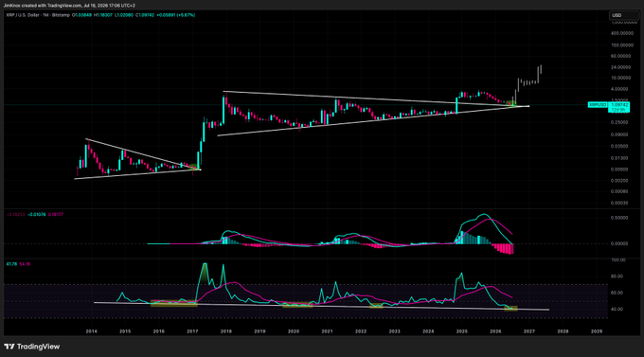Select the 2019 label on time axis
Screen dimensions: 644x357
coord(259,331)
